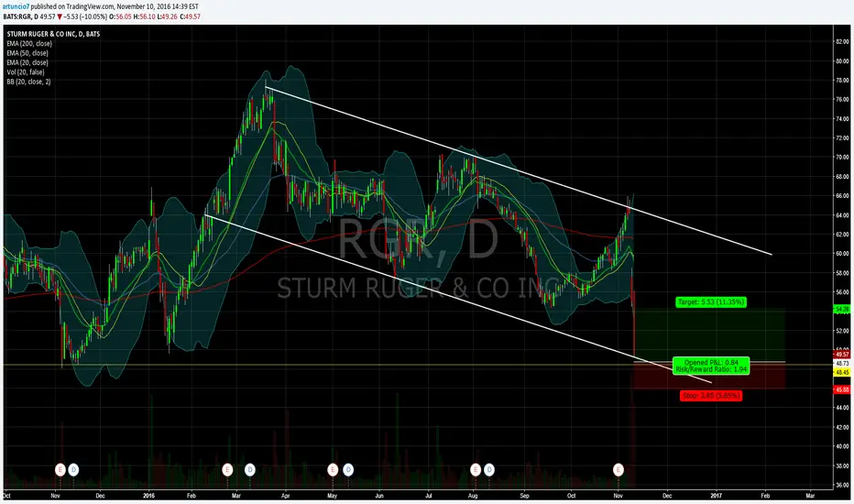The width and height of the screenshot is (854, 504).
Task: Select the EMA (20, close) indicator label
Action: point(27,62)
